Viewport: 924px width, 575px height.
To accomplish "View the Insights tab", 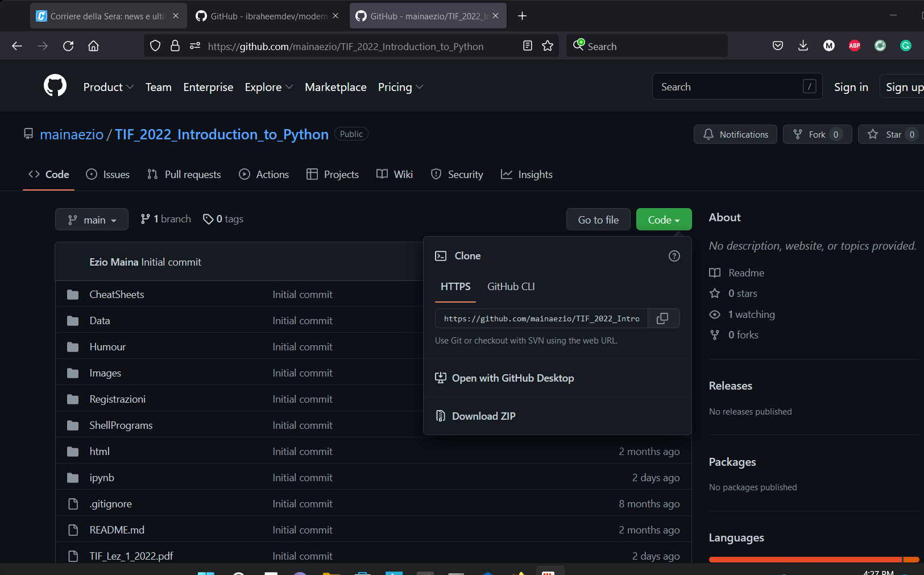I will (x=527, y=175).
